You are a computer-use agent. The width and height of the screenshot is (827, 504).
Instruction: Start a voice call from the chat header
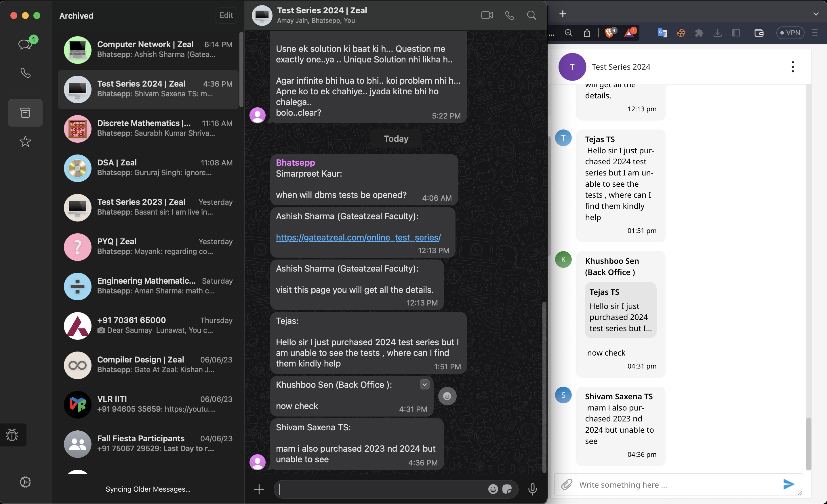coord(510,15)
